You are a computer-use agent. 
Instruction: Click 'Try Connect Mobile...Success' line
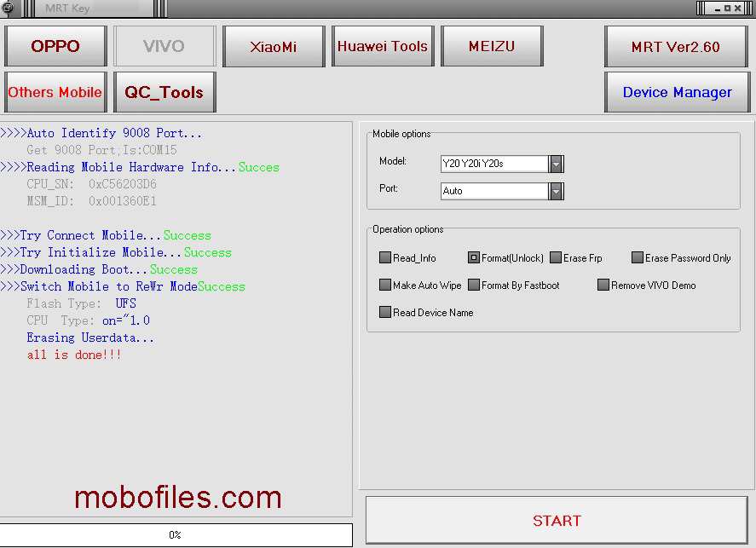(x=106, y=236)
